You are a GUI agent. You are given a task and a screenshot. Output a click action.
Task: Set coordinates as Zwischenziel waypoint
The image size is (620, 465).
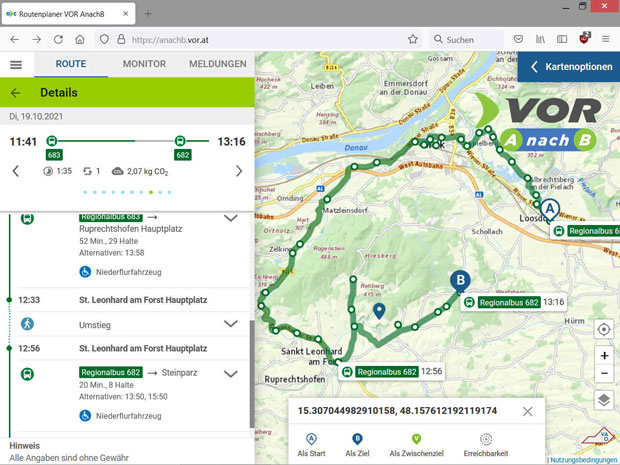point(416,445)
